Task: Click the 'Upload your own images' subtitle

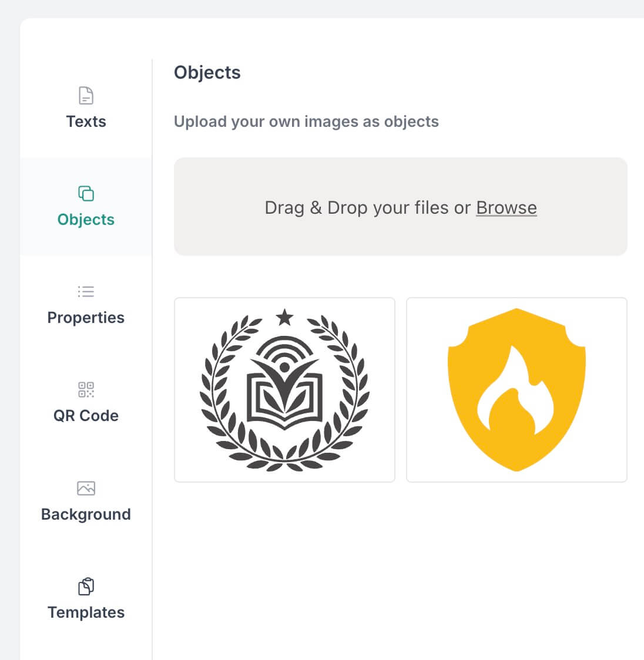Action: (306, 122)
